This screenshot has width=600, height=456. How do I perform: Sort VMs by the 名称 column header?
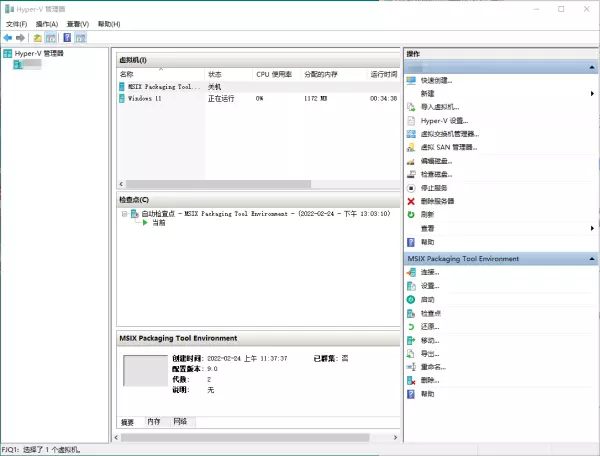pos(160,74)
